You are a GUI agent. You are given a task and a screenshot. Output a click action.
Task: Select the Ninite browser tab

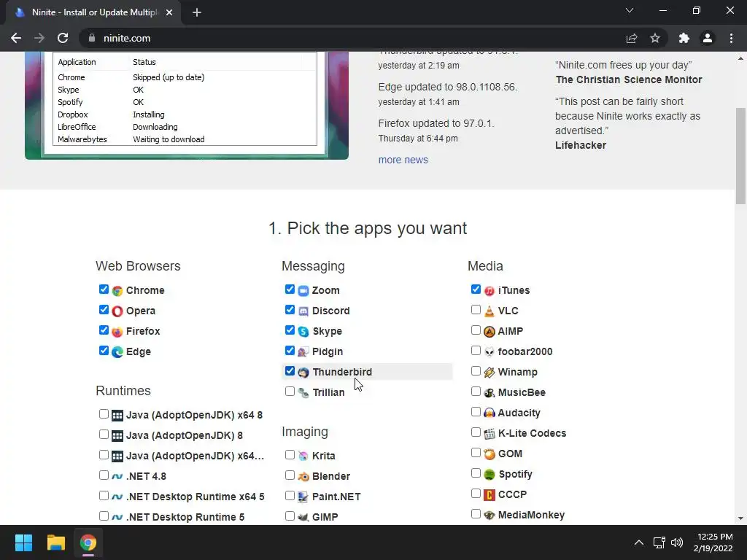tap(94, 12)
